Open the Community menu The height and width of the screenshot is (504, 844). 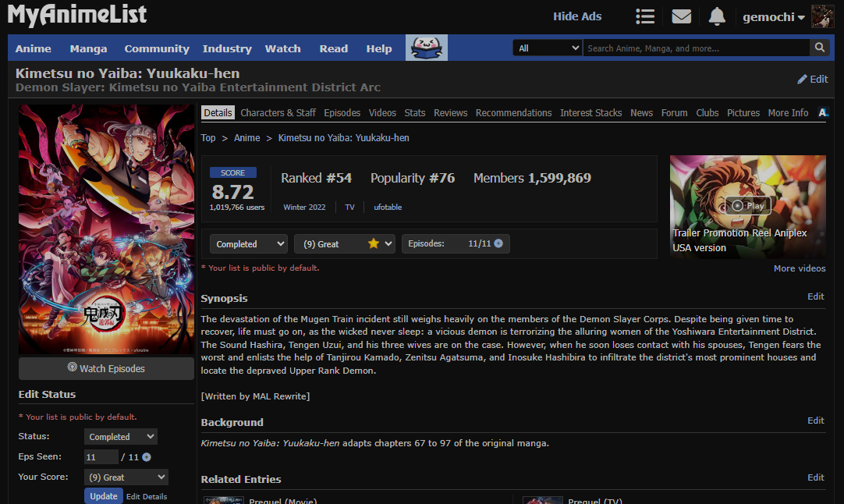click(157, 48)
